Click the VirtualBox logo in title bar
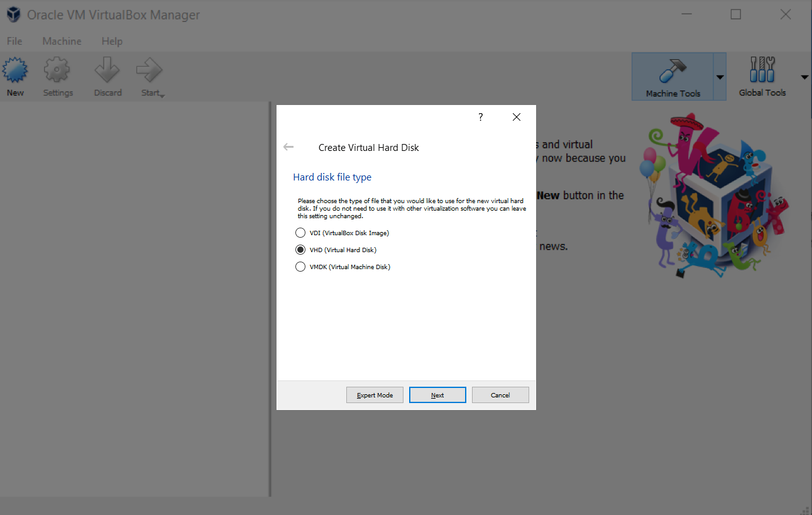 pos(13,14)
